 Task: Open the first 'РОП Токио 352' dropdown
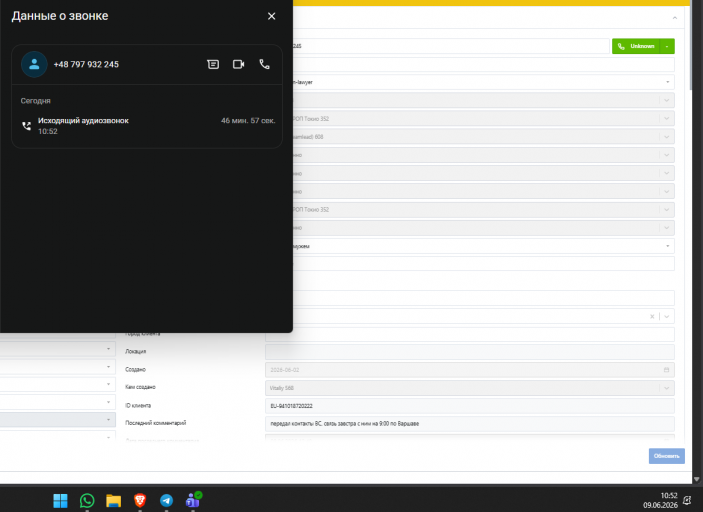coord(483,119)
